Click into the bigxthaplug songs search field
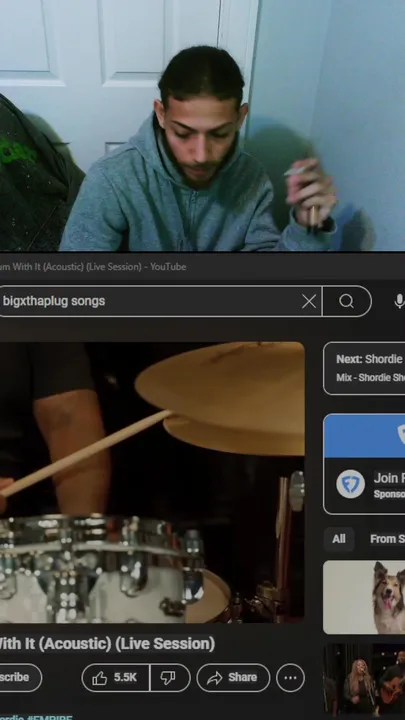 (149, 301)
